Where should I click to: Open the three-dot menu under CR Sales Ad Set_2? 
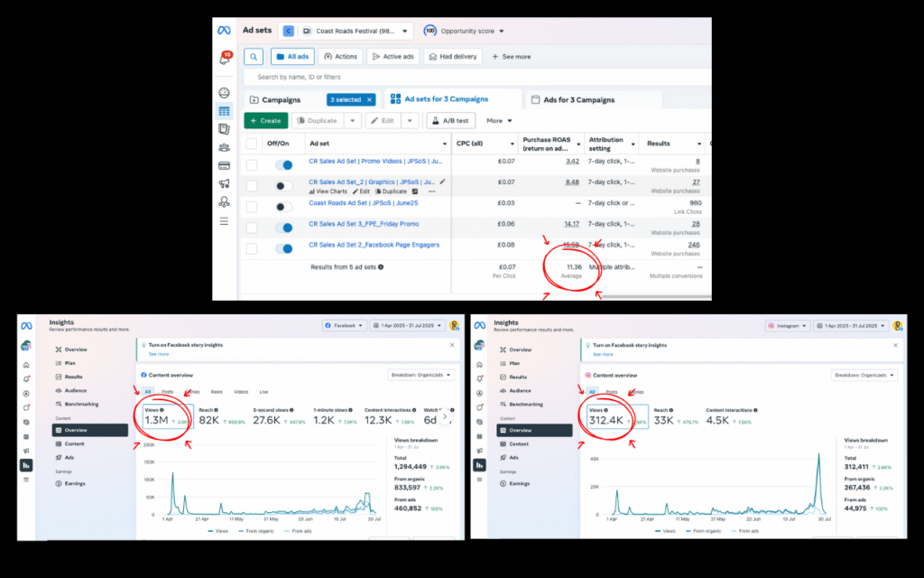432,191
